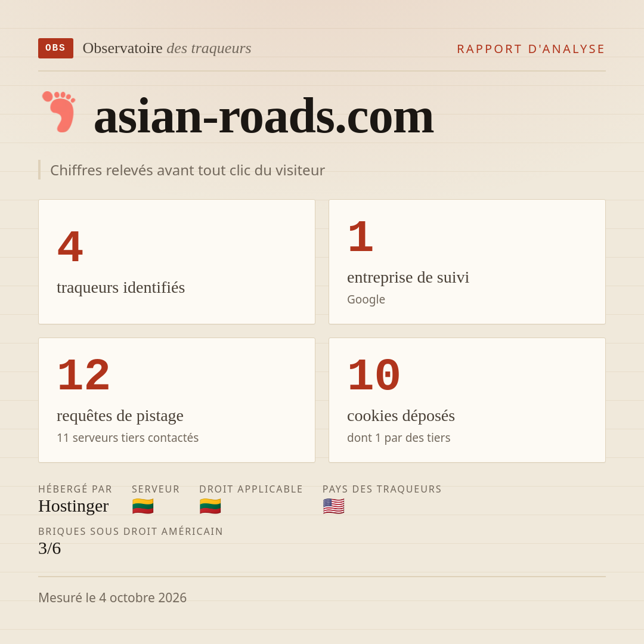
Task: Click the number 4 for traqueurs
Action: pos(70,247)
